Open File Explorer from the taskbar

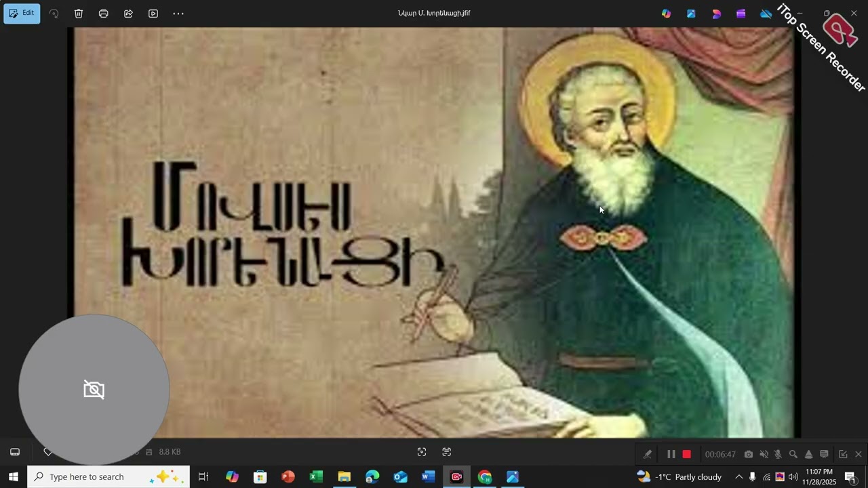tap(344, 476)
